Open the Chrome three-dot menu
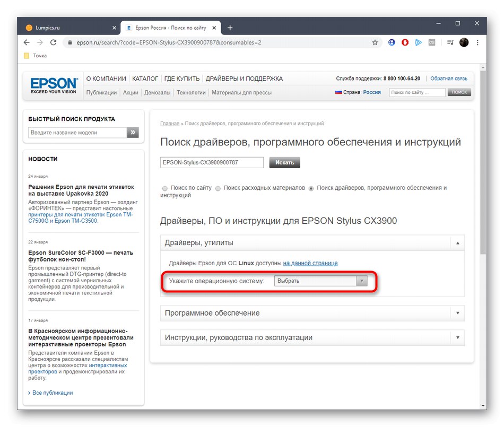The image size is (504, 427). [x=477, y=42]
